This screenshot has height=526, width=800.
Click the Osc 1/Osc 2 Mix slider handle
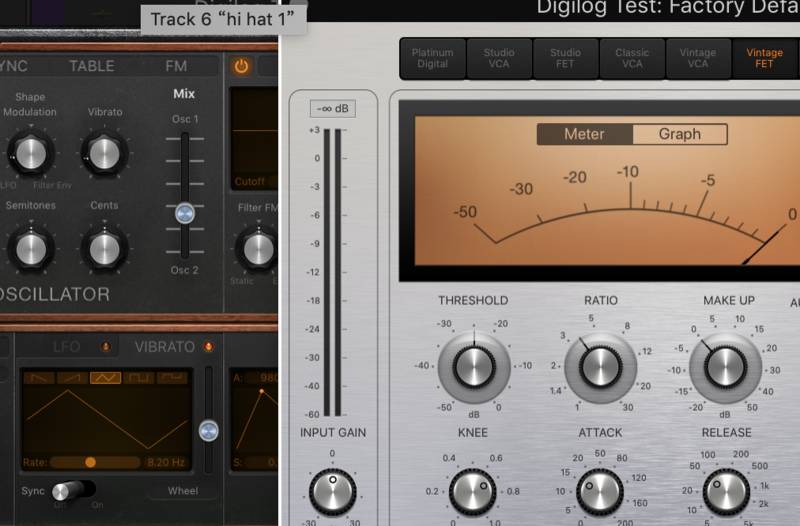click(184, 213)
